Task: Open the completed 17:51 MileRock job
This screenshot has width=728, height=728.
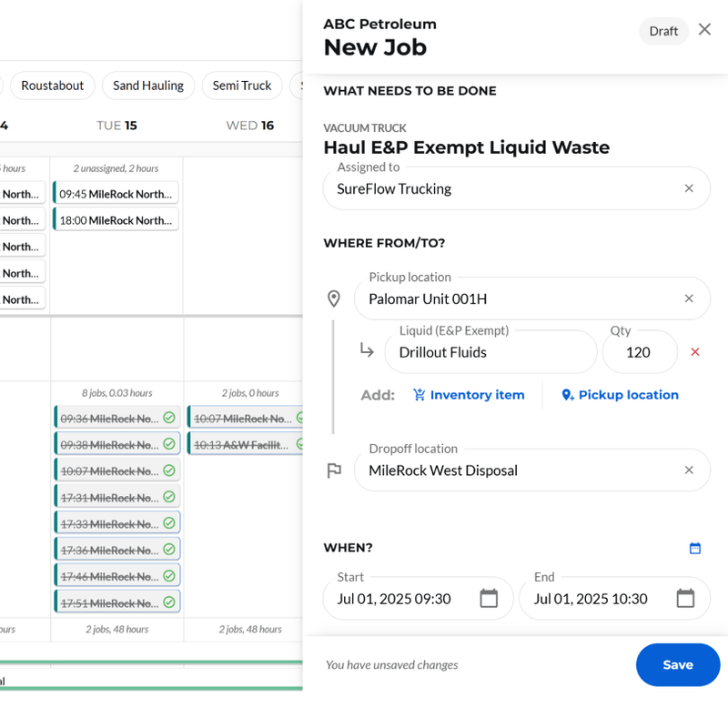Action: click(x=117, y=602)
